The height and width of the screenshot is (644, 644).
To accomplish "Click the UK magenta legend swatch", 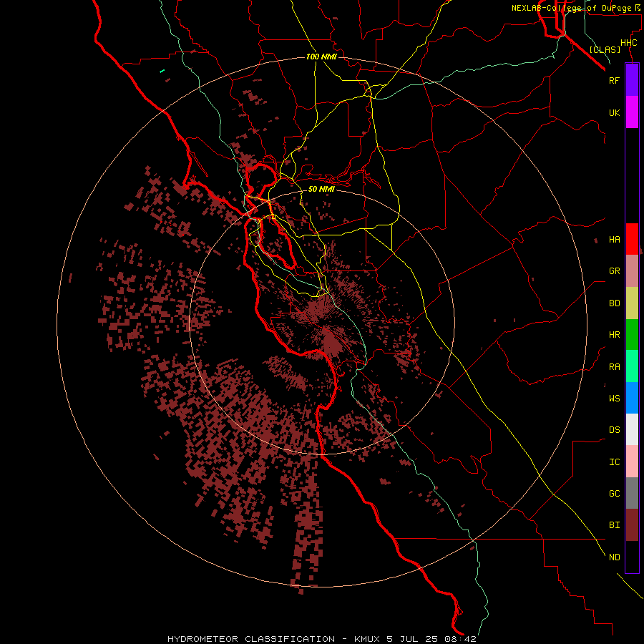I will coord(632,112).
